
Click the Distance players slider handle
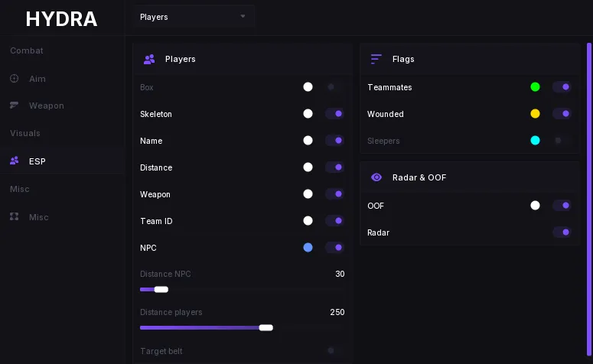pyautogui.click(x=266, y=328)
